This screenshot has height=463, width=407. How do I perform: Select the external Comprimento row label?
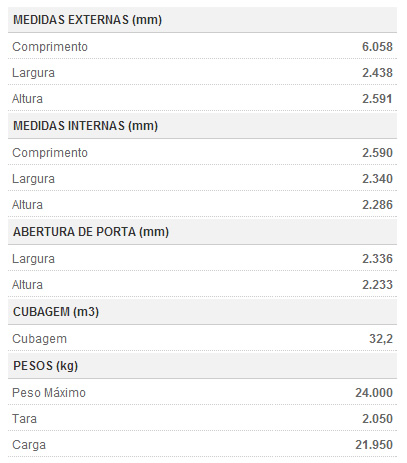[50, 47]
